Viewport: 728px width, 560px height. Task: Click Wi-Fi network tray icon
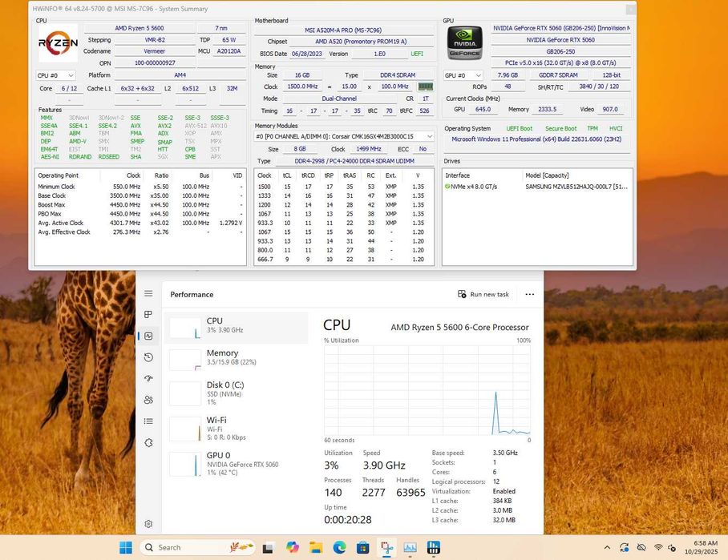[x=658, y=547]
